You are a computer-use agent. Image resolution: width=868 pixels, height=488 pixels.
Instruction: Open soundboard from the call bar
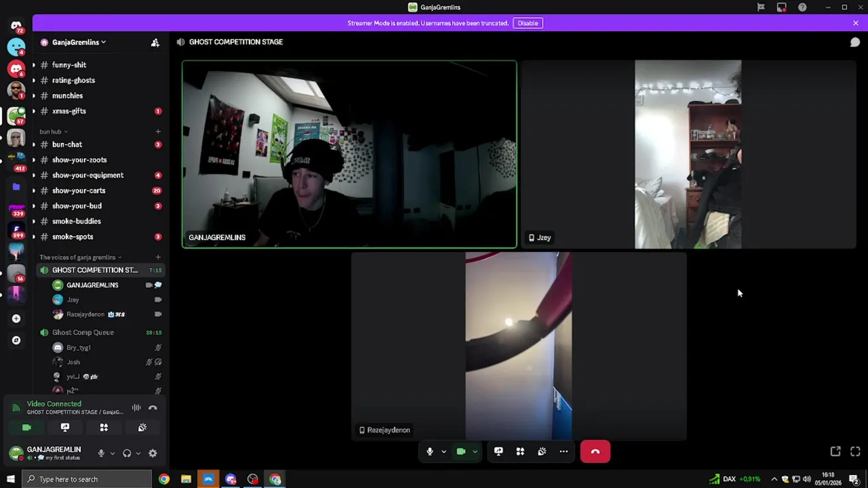542,451
